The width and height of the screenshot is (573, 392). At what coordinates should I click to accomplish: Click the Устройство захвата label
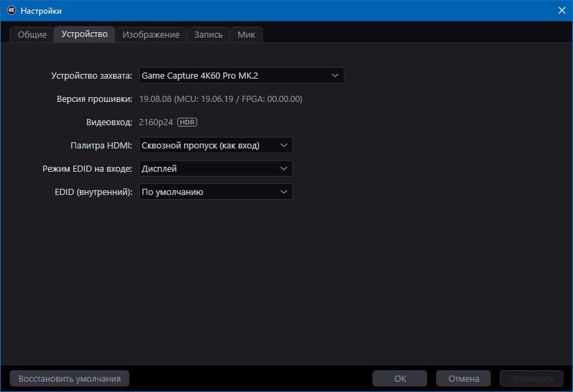pos(91,76)
